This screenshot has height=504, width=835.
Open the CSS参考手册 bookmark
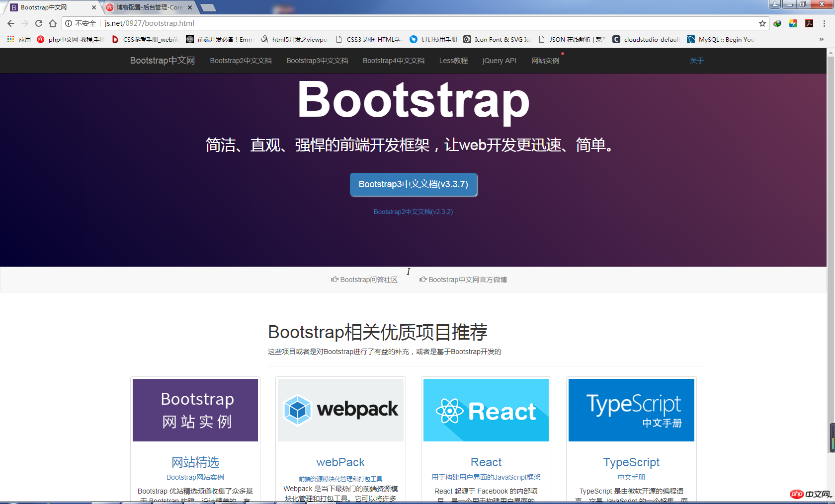pos(145,39)
